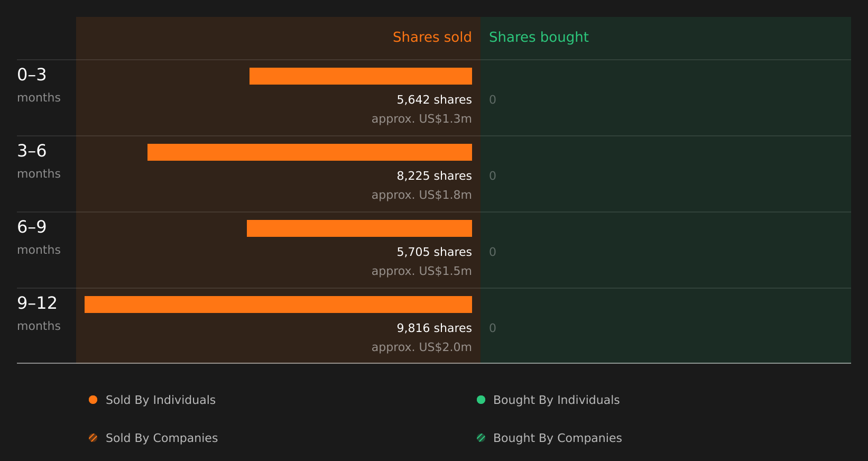Click the approx. US$1.5m text
The height and width of the screenshot is (461, 868).
point(421,271)
